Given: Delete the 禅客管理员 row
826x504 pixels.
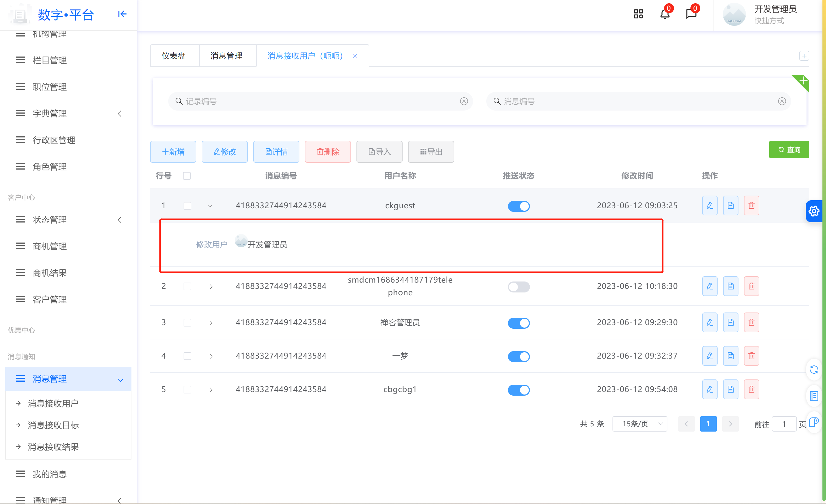Looking at the screenshot, I should [751, 322].
